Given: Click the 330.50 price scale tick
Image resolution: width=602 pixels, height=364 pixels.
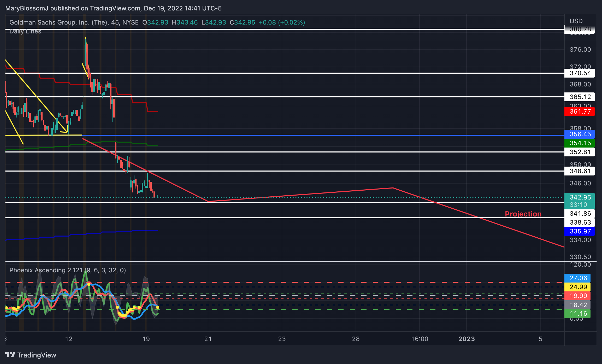Looking at the screenshot, I should [x=580, y=257].
